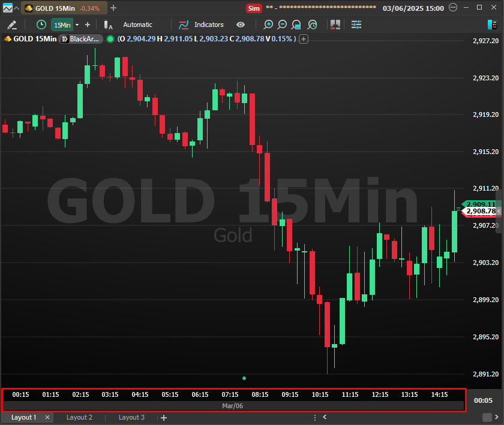
Task: Open the Automatic chart type dropdown
Action: (x=137, y=25)
